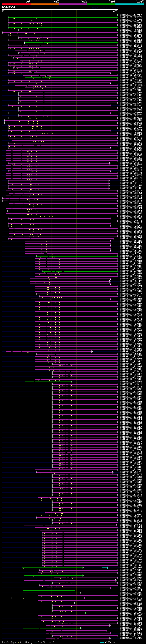Click UniRef100_Q9ST59 subject name
Viewport: 146px width, 644px height.
click(131, 82)
